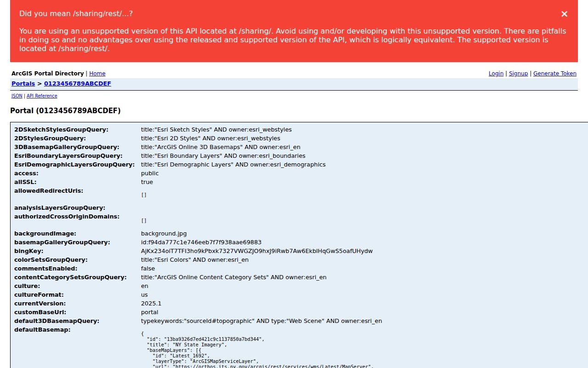Select the '2DSketchStylesGroupQuery:' label

[61, 130]
